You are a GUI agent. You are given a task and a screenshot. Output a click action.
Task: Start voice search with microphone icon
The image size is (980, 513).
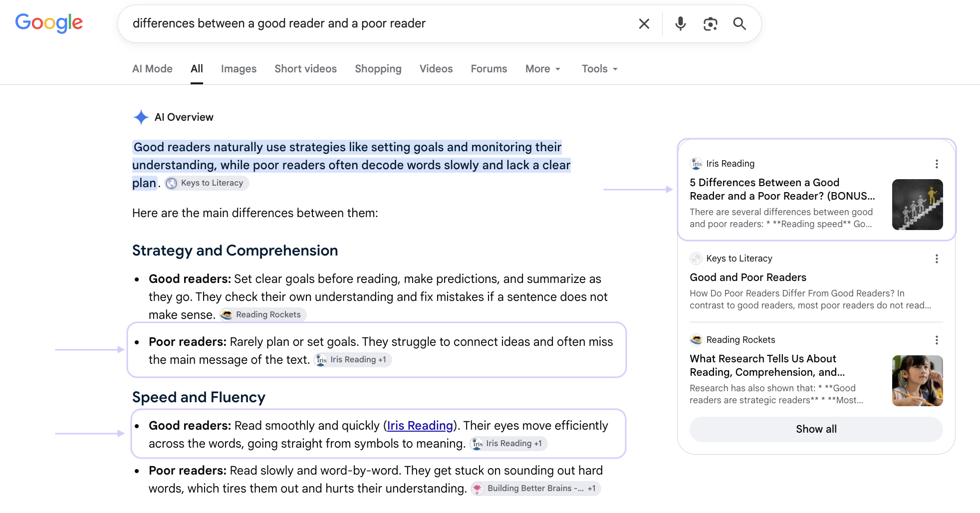(x=680, y=23)
